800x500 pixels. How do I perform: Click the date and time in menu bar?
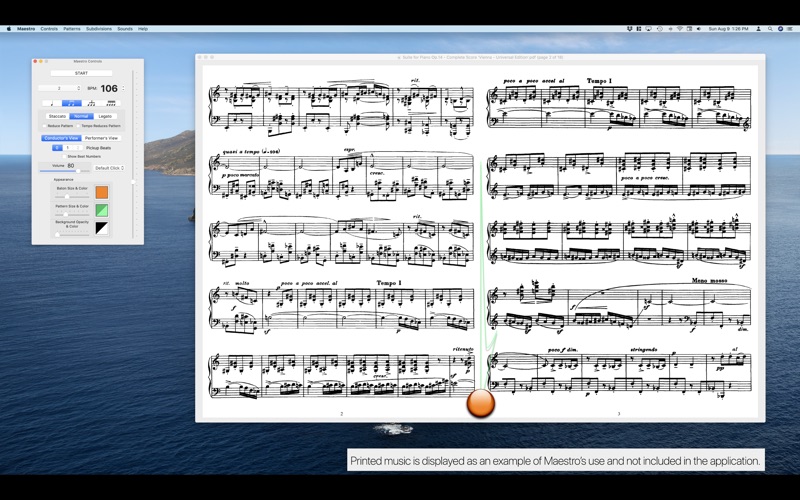point(729,29)
